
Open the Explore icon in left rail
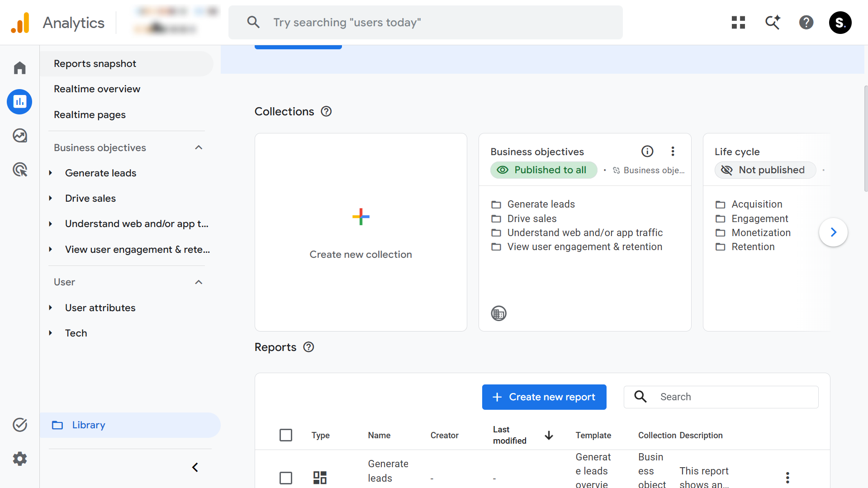(x=19, y=136)
